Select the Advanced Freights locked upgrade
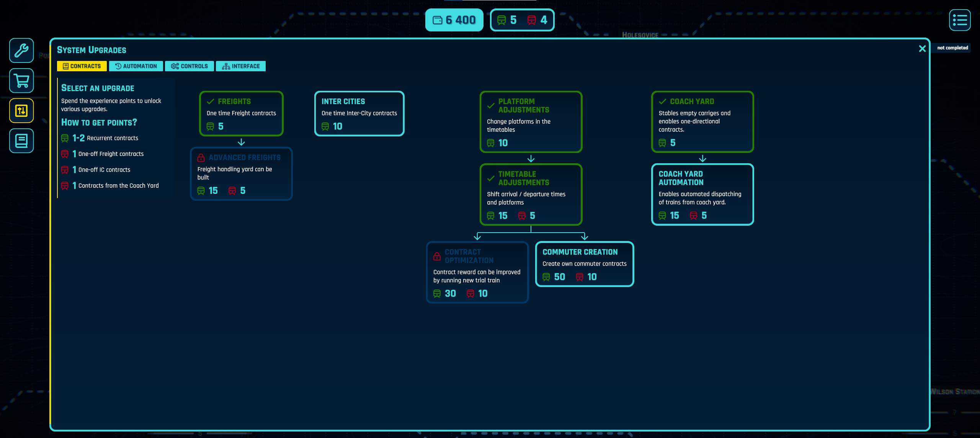Image resolution: width=980 pixels, height=438 pixels. pos(241,174)
